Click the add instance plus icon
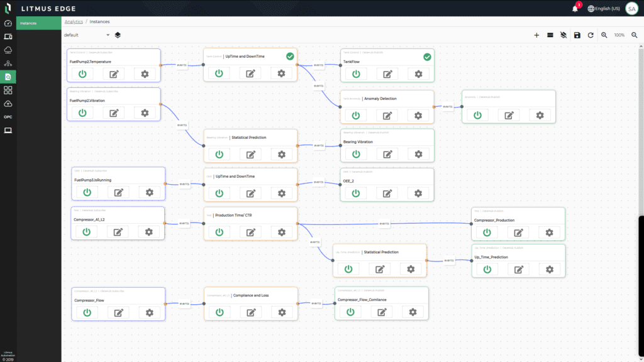This screenshot has width=644, height=362. pyautogui.click(x=536, y=35)
